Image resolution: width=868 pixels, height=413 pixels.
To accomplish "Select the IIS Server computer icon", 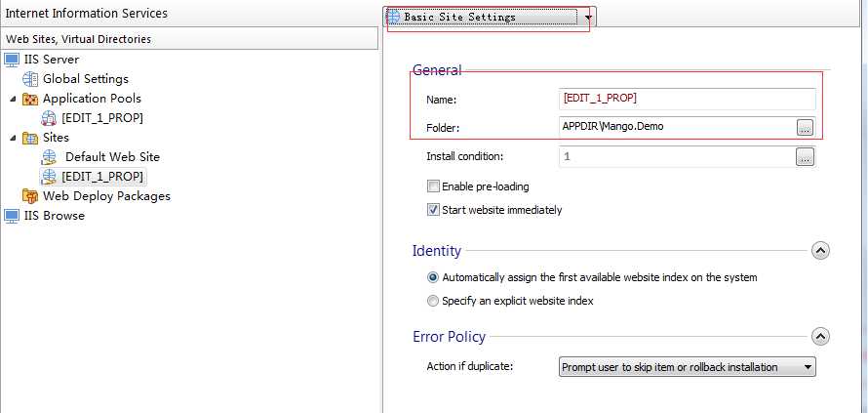I will [12, 60].
